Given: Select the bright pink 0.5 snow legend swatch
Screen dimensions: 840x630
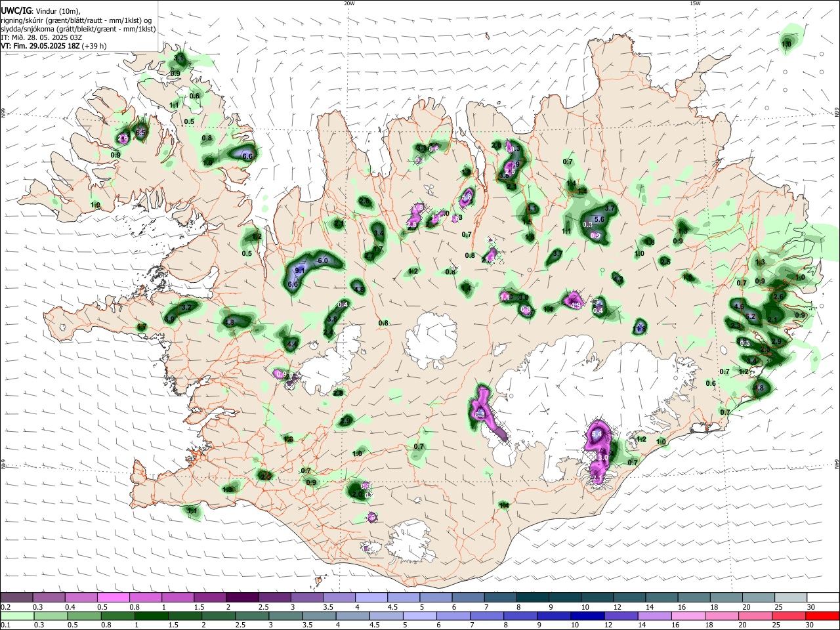Looking at the screenshot, I should 113,597.
